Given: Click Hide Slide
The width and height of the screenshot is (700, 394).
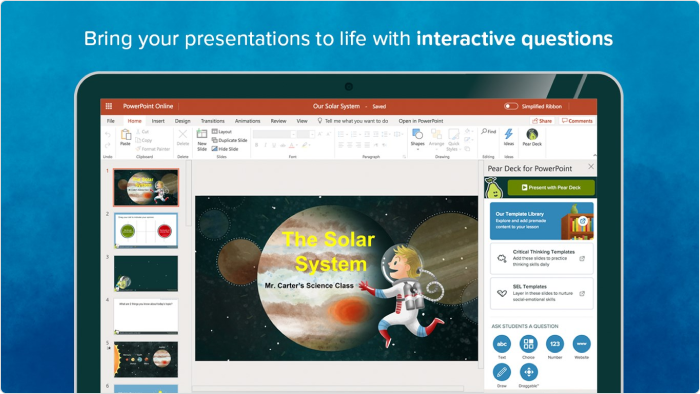Looking at the screenshot, I should point(225,149).
